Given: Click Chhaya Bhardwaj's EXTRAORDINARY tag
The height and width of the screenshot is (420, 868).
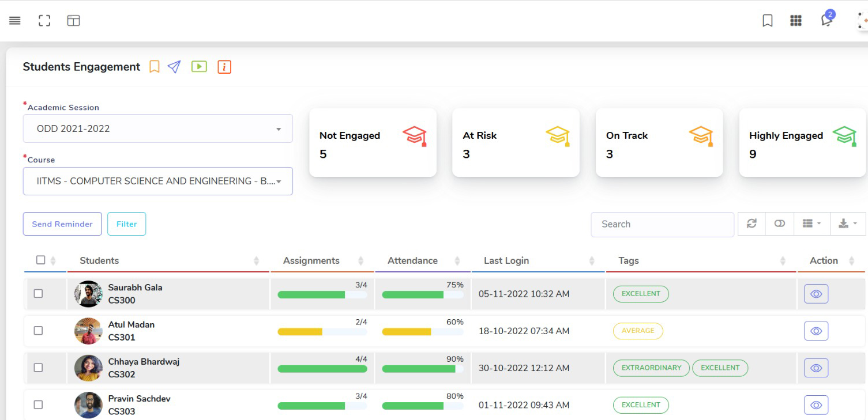Looking at the screenshot, I should click(x=651, y=368).
